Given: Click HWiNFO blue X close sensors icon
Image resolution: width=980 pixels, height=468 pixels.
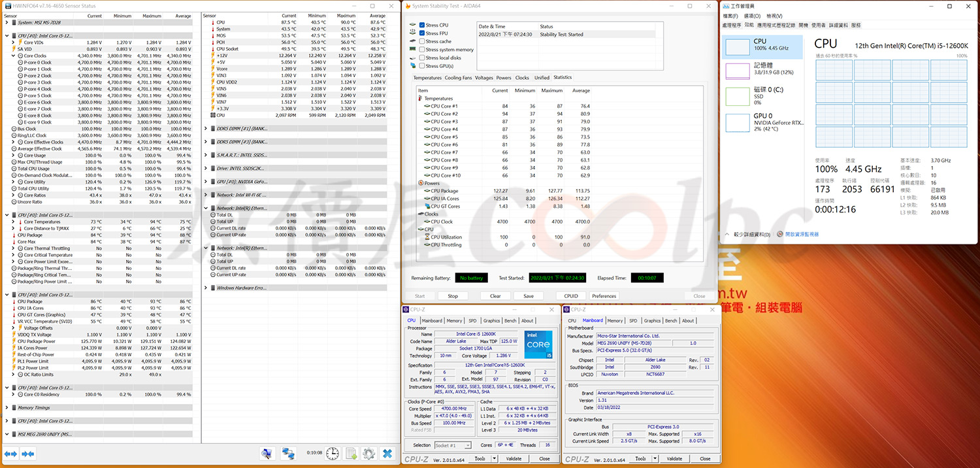Looking at the screenshot, I should click(387, 453).
